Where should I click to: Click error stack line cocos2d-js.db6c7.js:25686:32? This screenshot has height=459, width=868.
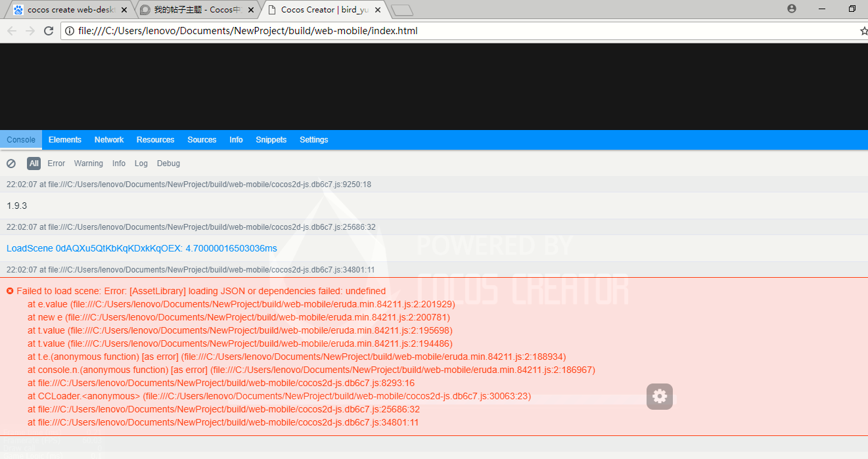[x=223, y=409]
